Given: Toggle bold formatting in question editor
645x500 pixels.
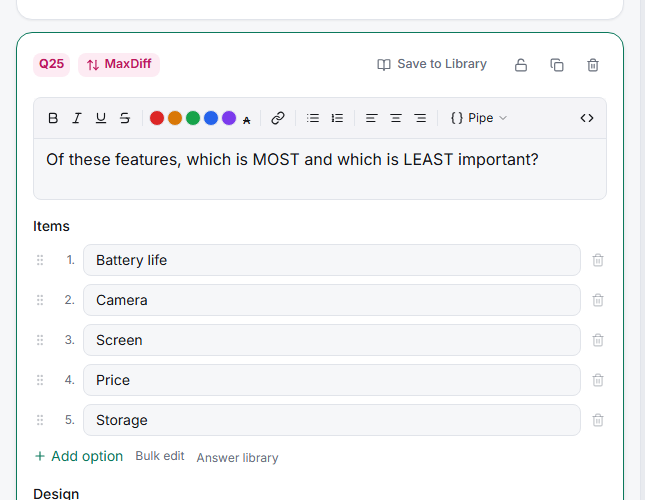Looking at the screenshot, I should click(x=53, y=118).
